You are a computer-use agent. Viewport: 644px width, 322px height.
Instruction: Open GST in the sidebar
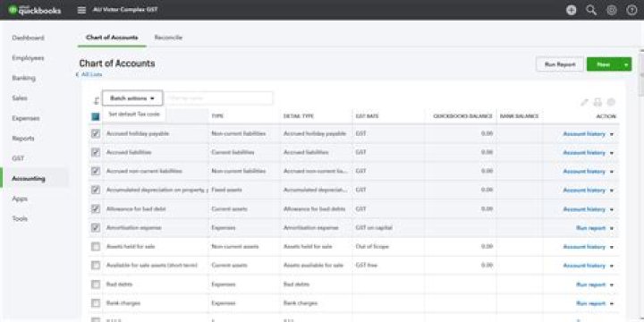pyautogui.click(x=18, y=158)
